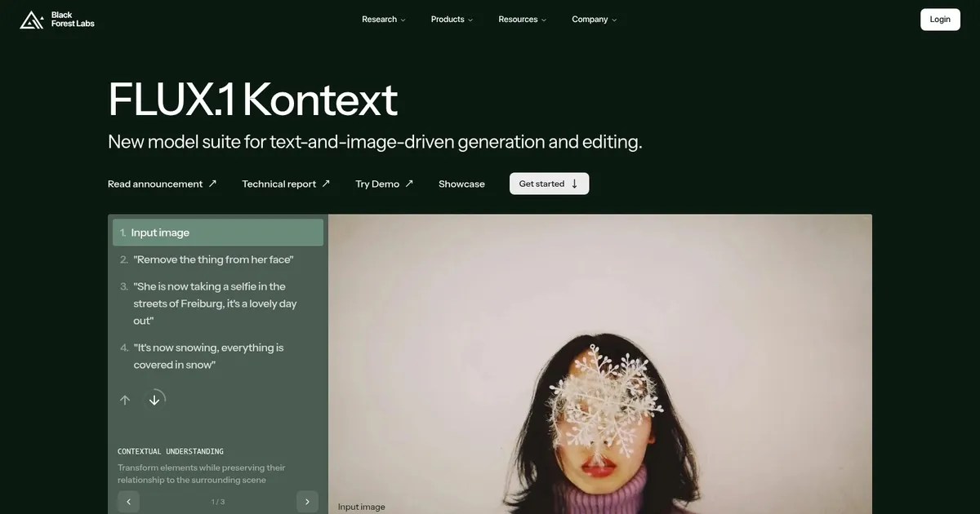Click the previous slide chevron button
980x514 pixels.
pos(128,502)
